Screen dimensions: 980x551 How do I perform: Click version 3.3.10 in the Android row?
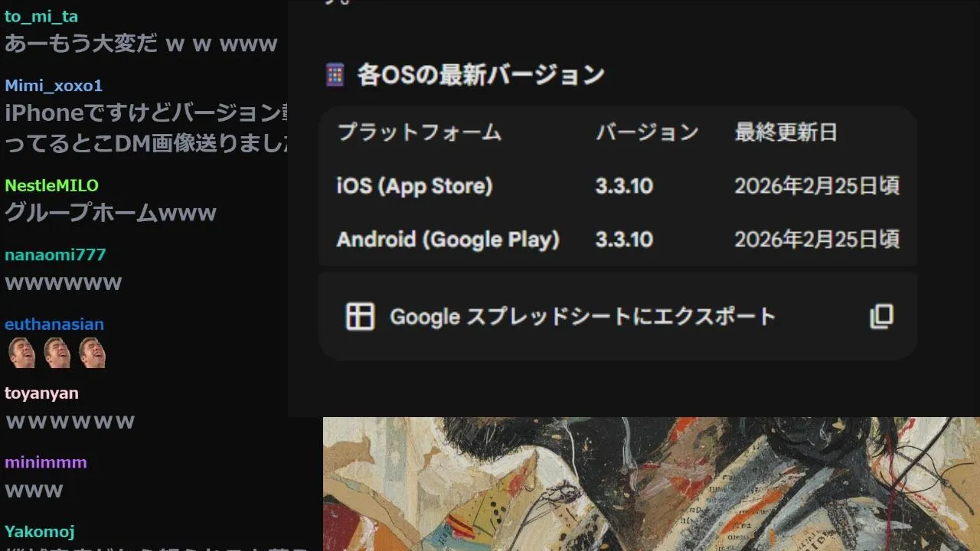(x=624, y=240)
